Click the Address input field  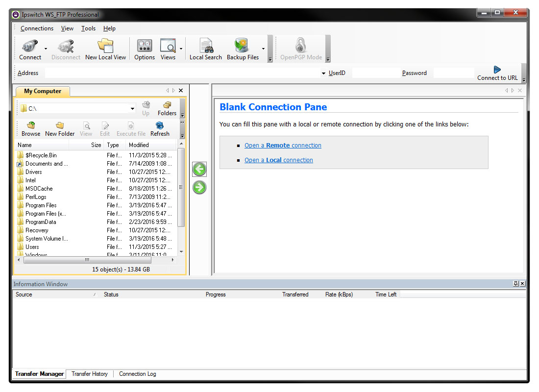tap(183, 73)
